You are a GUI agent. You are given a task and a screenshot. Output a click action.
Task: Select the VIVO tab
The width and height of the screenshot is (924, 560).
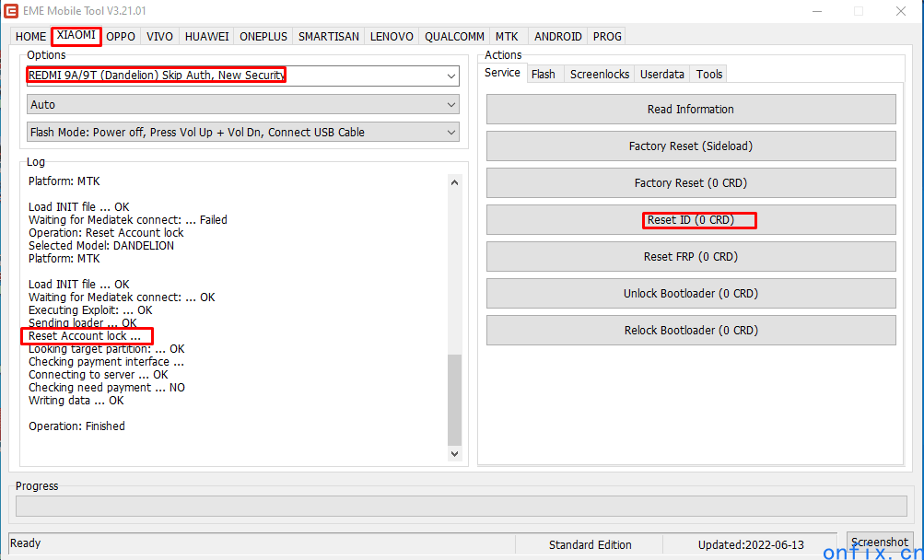159,37
